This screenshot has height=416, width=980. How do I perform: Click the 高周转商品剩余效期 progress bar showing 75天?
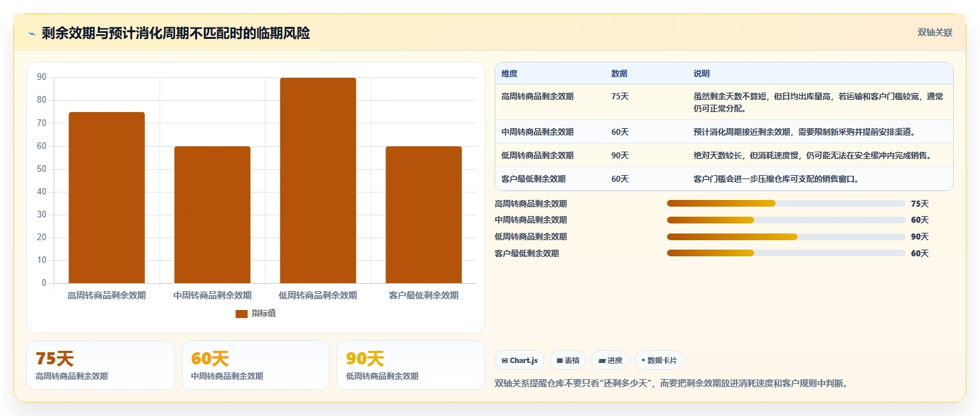786,203
